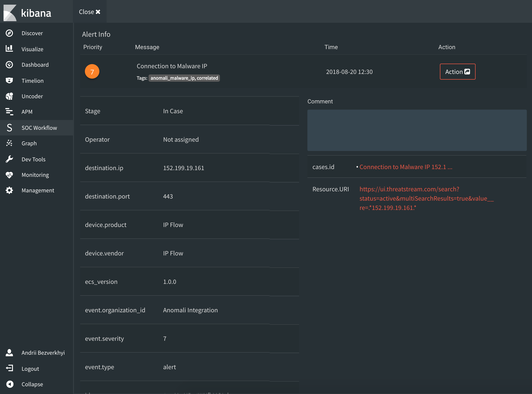Screen dimensions: 532x394
Task: Click the Dev Tools wrench icon
Action: point(9,159)
